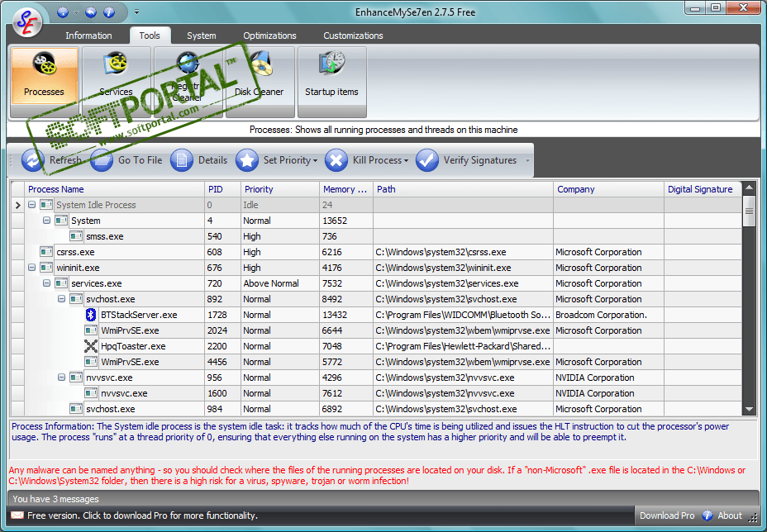Sort by the PID column header
This screenshot has width=767, height=532.
222,189
